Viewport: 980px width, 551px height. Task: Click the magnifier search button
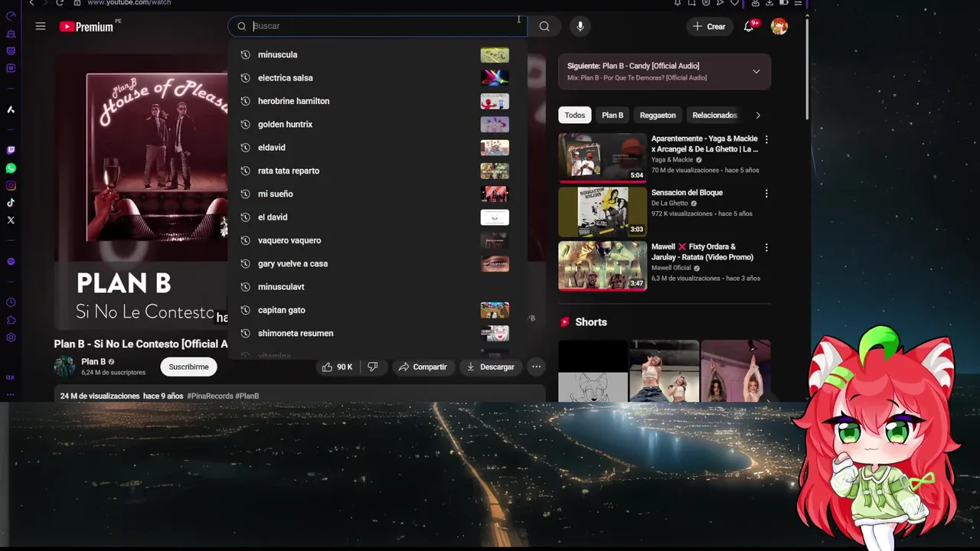544,26
